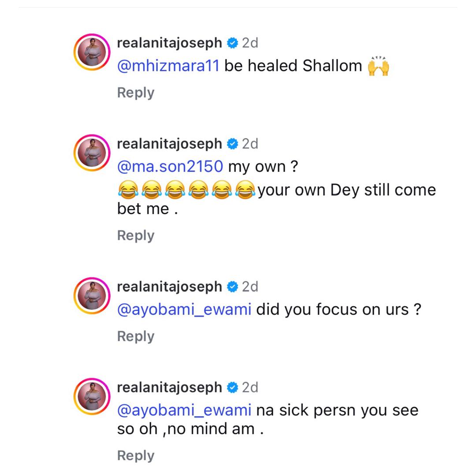Tap the profile avatar on the "did you focus on urs" comment
Viewport: 476px width, 476px height.
(92, 296)
